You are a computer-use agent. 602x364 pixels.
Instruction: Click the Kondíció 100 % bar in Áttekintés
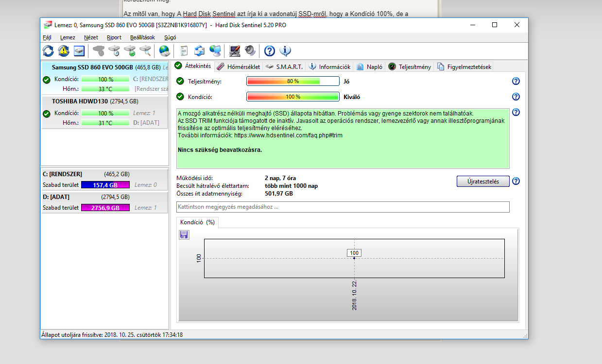(293, 97)
